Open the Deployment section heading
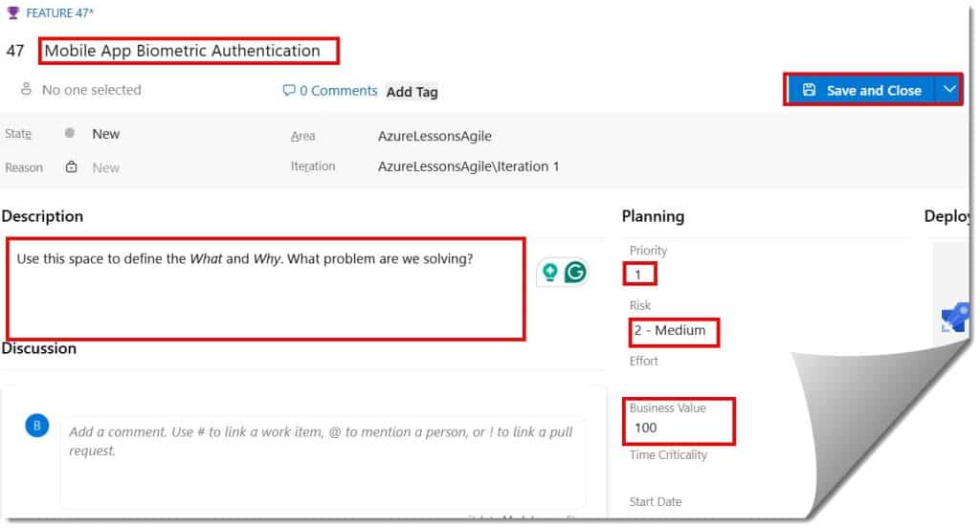The image size is (980, 529). point(947,216)
